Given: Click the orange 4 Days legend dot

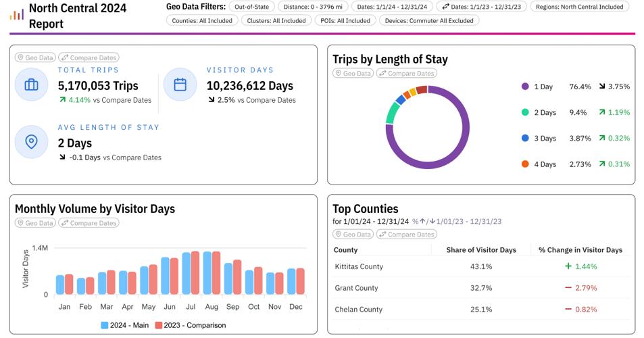Looking at the screenshot, I should click(x=525, y=164).
